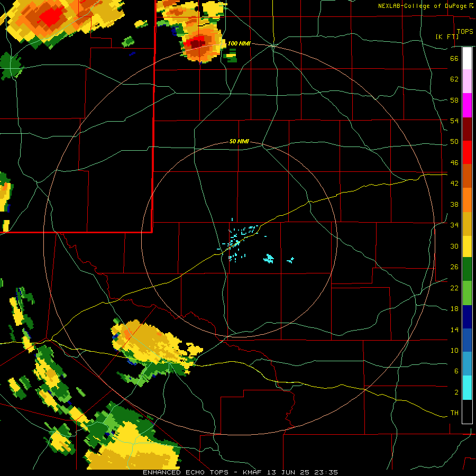Select the cyan legend swatch
The width and height of the screenshot is (476, 476).
[467, 387]
